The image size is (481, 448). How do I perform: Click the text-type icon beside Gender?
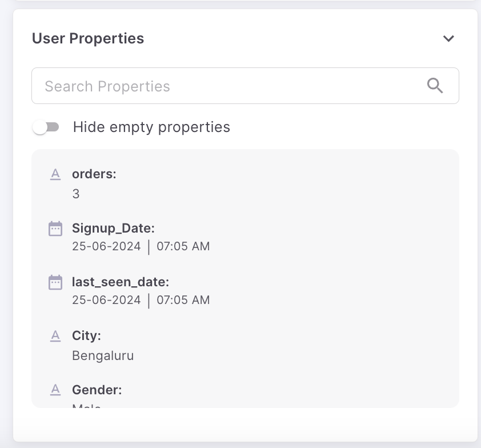click(55, 390)
